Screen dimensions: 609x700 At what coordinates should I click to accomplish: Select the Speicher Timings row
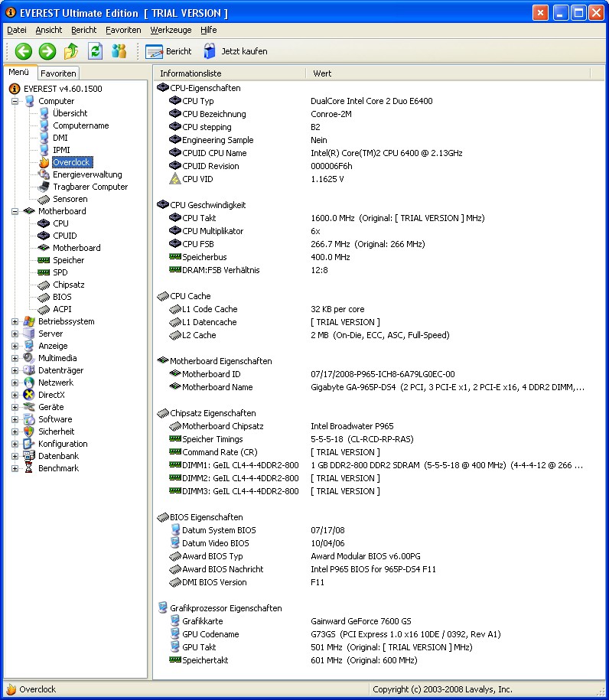tap(379, 439)
